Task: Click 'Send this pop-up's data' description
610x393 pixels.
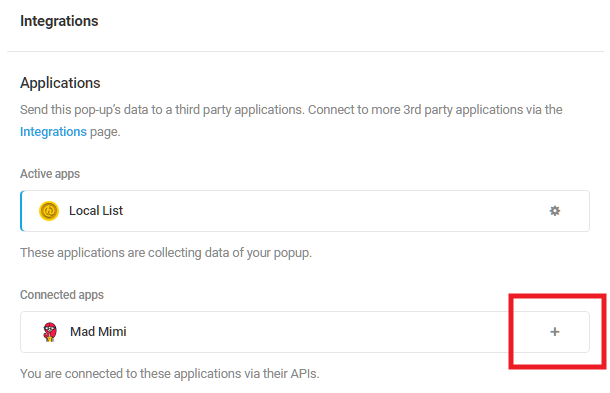Action: pos(291,121)
